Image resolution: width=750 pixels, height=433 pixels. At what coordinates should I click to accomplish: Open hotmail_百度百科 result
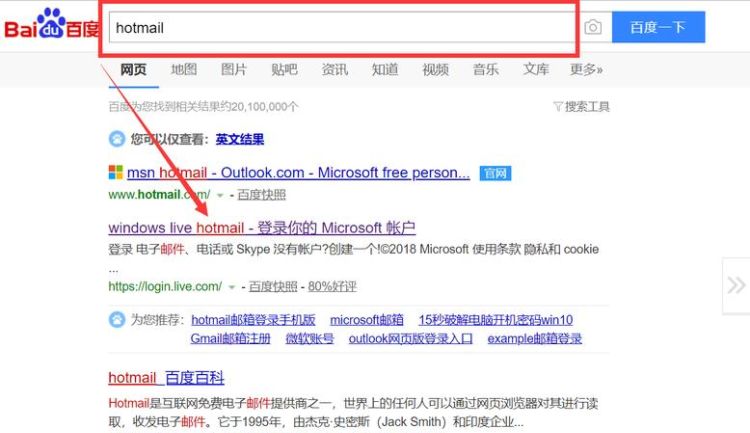[166, 377]
